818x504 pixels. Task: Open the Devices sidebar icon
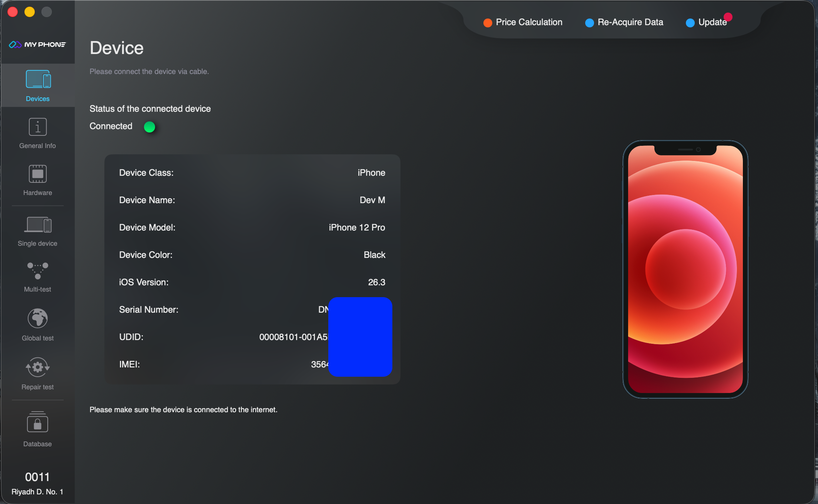pyautogui.click(x=38, y=79)
